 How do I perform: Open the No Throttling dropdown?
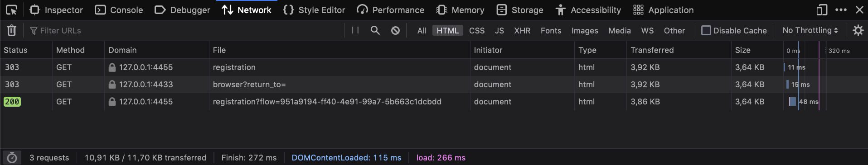tap(810, 30)
